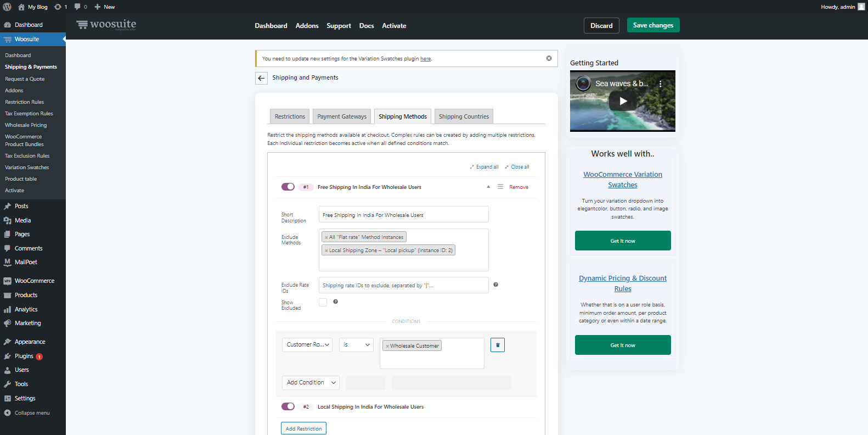The width and height of the screenshot is (868, 435).
Task: Open help icon for Show Excluded
Action: [x=335, y=302]
